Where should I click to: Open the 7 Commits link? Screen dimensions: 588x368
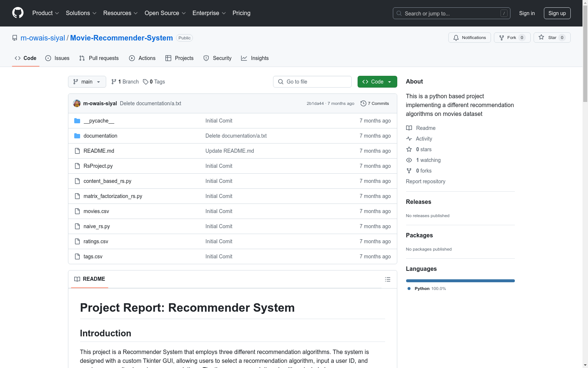374,103
